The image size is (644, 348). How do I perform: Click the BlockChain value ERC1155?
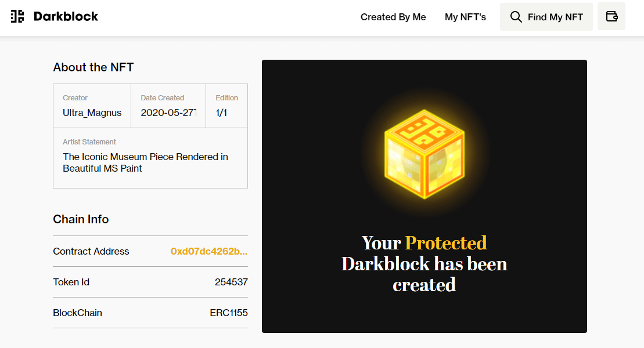(229, 313)
